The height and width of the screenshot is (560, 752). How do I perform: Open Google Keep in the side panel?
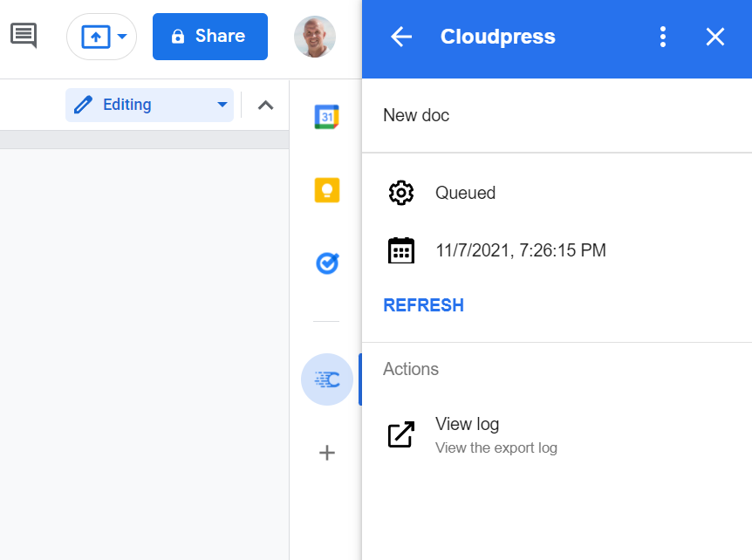pyautogui.click(x=327, y=190)
